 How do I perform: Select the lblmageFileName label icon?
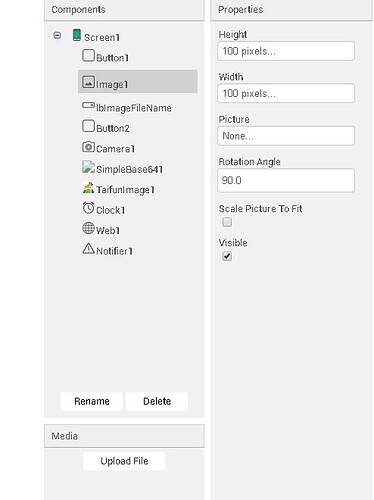click(88, 105)
